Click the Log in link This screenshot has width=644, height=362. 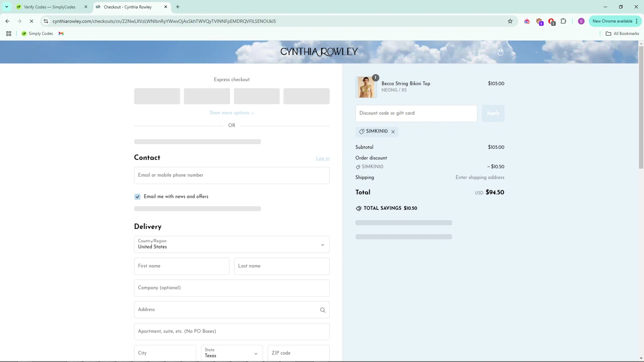(323, 158)
